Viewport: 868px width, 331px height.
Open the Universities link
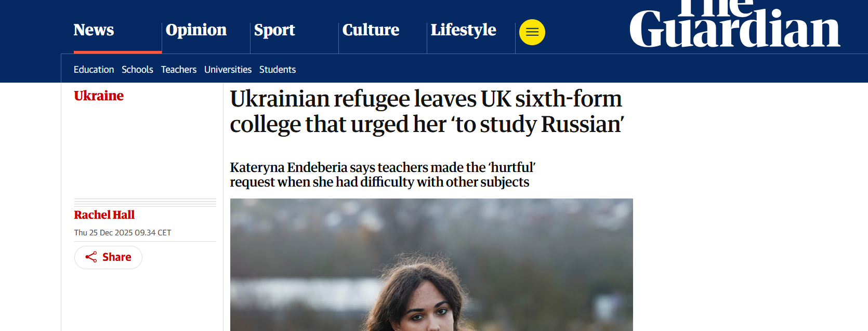228,70
